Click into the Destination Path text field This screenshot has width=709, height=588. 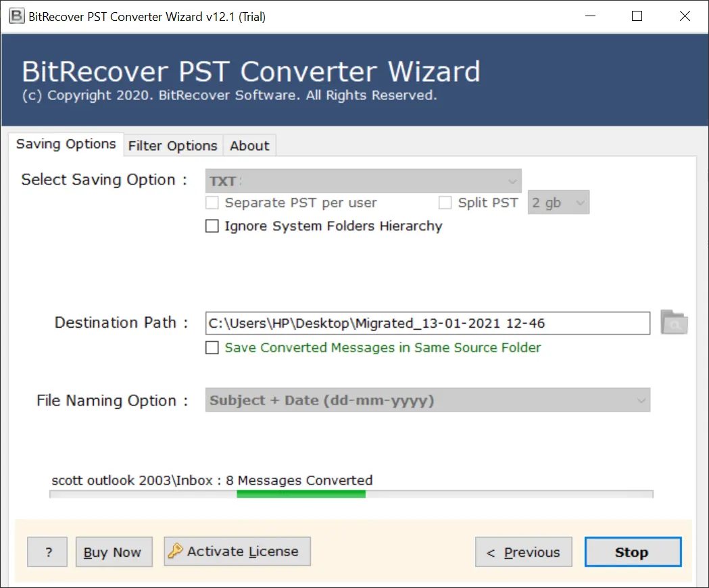point(427,323)
